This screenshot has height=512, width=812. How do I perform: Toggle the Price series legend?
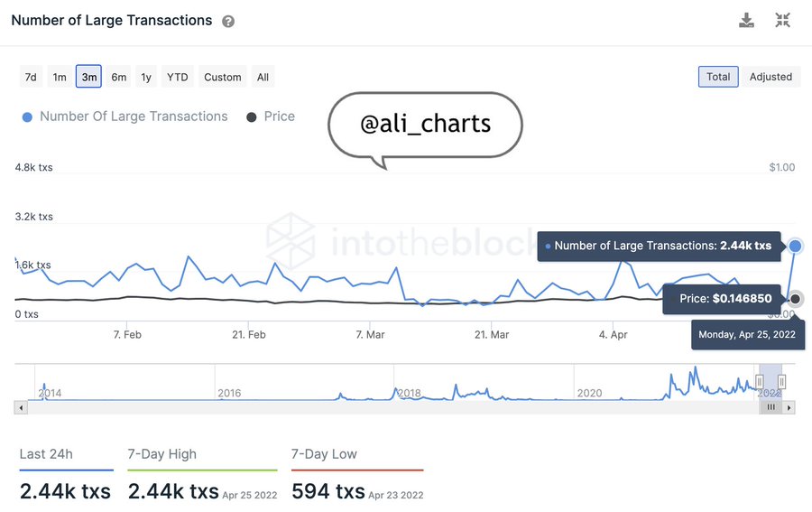click(271, 116)
